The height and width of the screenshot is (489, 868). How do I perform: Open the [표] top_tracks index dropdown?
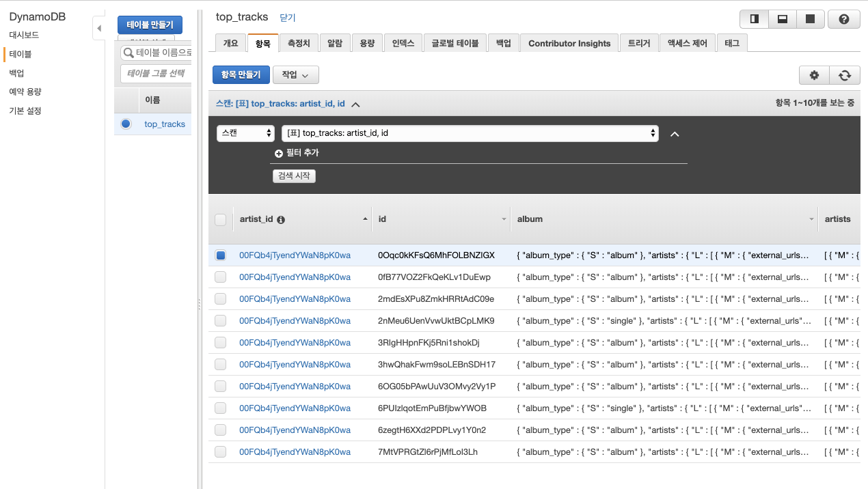(470, 133)
